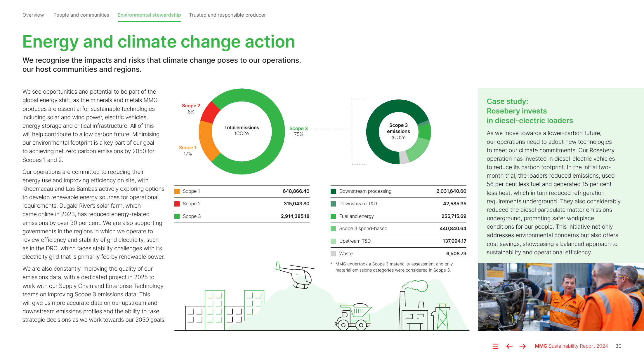
Task: Click the Scope 3 spend-based legend swatch
Action: pyautogui.click(x=333, y=229)
